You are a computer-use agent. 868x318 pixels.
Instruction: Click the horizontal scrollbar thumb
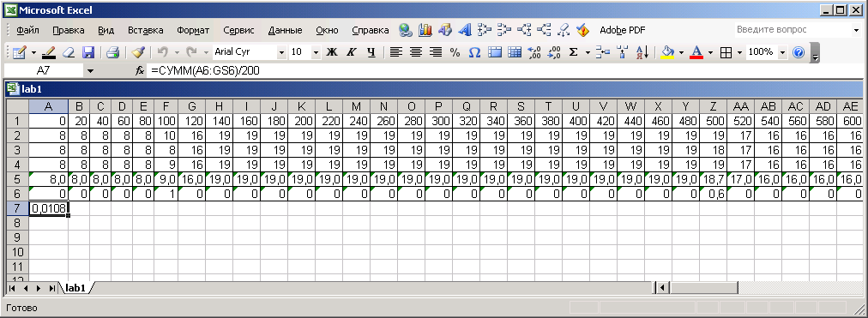click(705, 288)
